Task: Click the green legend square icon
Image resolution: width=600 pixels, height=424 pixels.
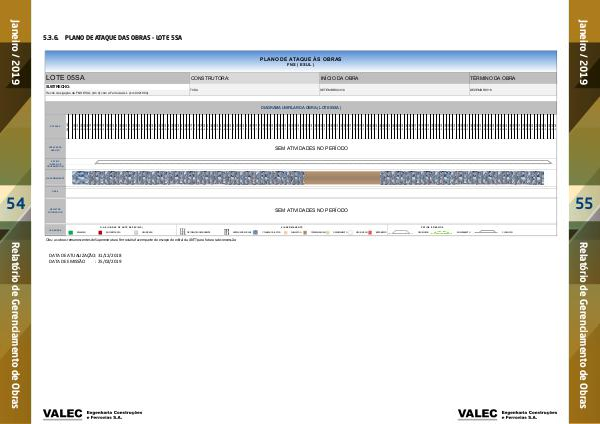Action: point(71,231)
